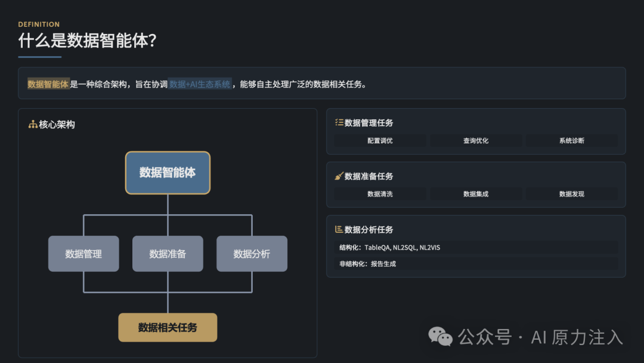Click the broom icon beside 数据准备任务

(339, 176)
